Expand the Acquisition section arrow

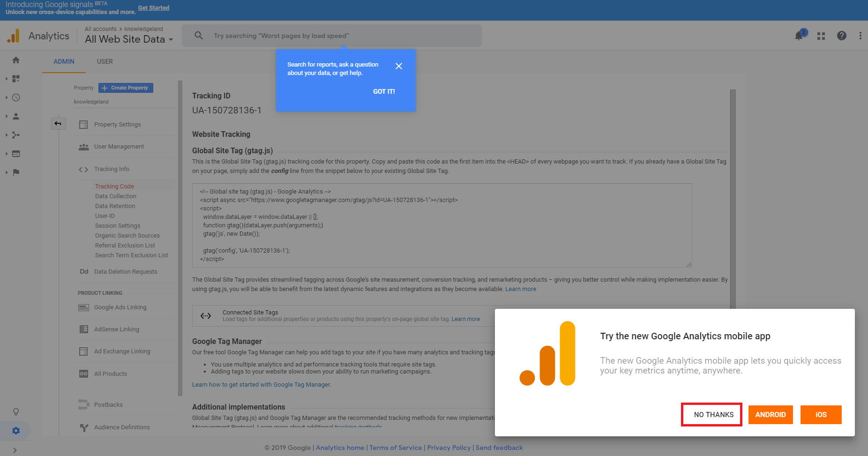coord(7,135)
